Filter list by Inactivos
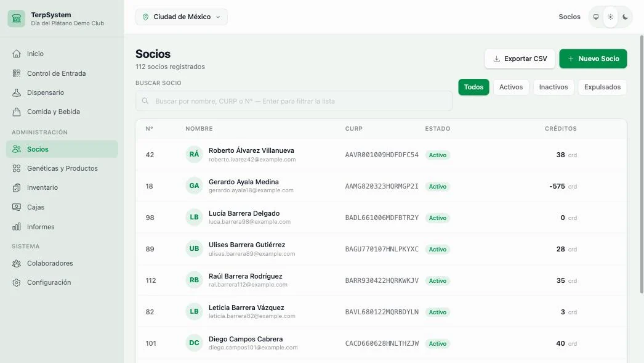 (553, 87)
